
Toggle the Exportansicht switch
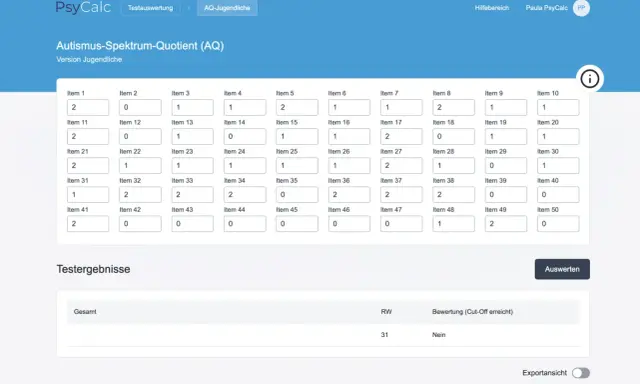tap(581, 373)
